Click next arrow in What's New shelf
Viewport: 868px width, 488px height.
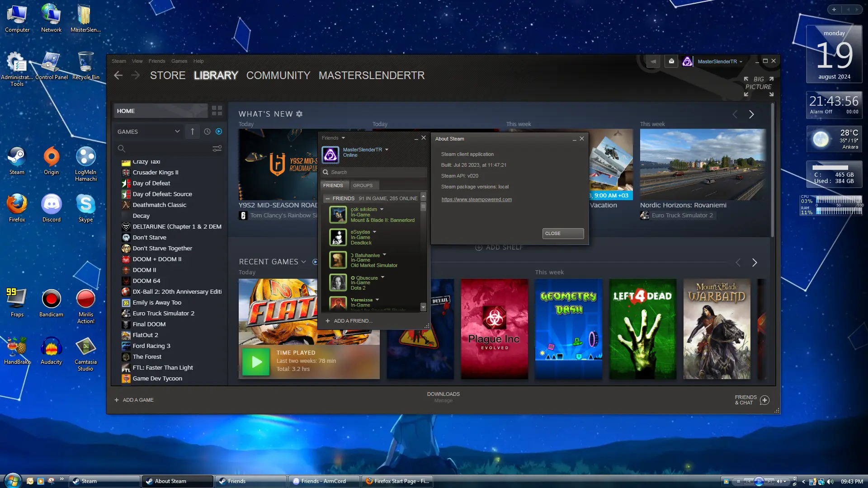751,114
